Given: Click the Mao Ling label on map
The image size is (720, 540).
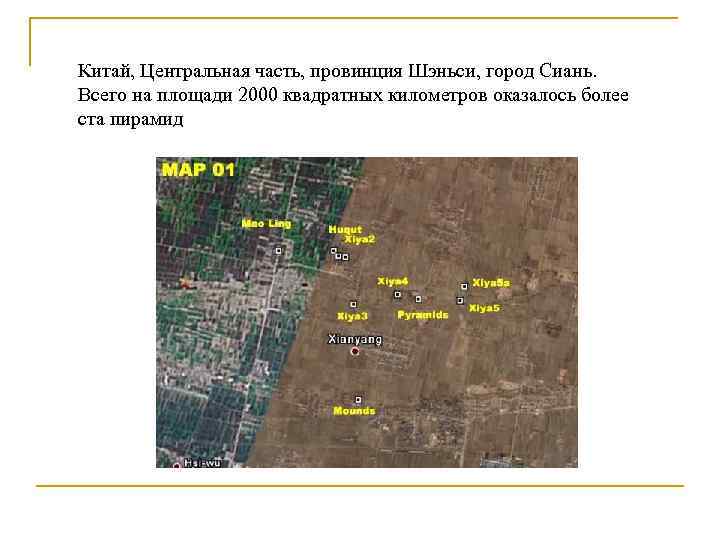Looking at the screenshot, I should (x=266, y=224).
